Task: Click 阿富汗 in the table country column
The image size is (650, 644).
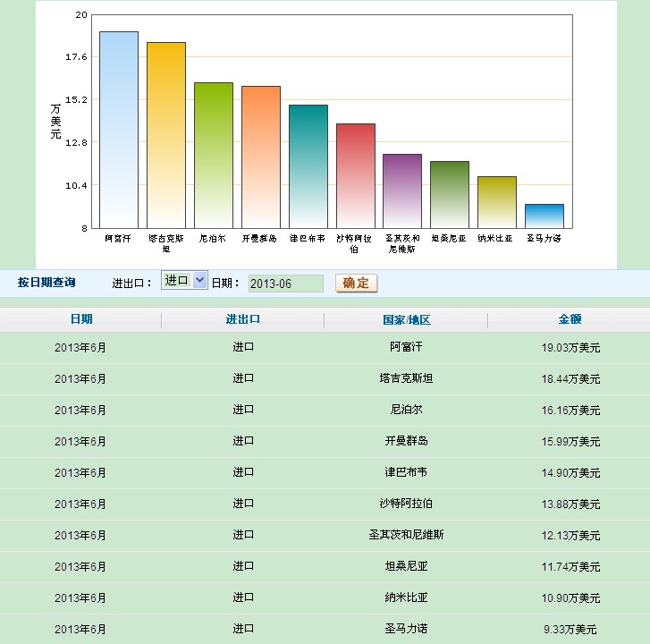Action: 406,347
